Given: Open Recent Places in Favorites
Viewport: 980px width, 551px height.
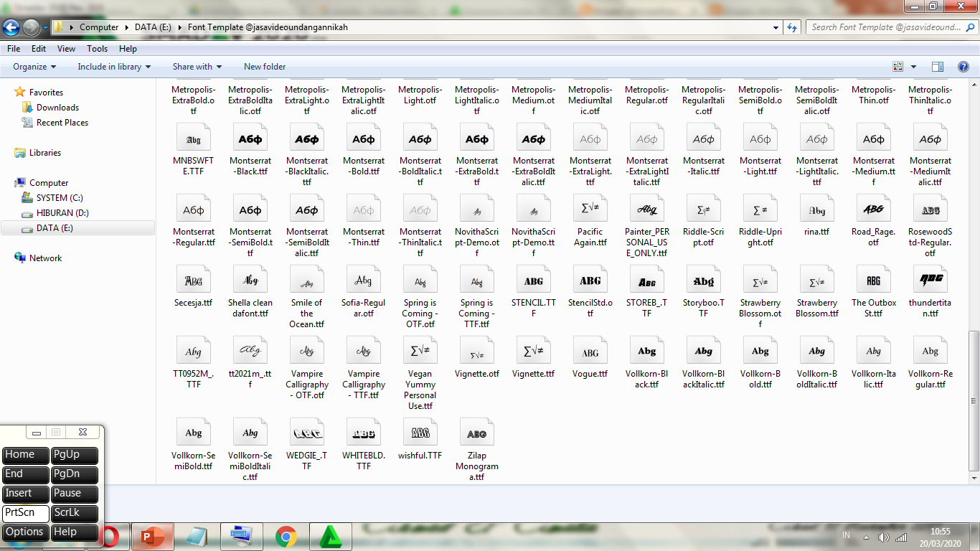Looking at the screenshot, I should click(62, 123).
